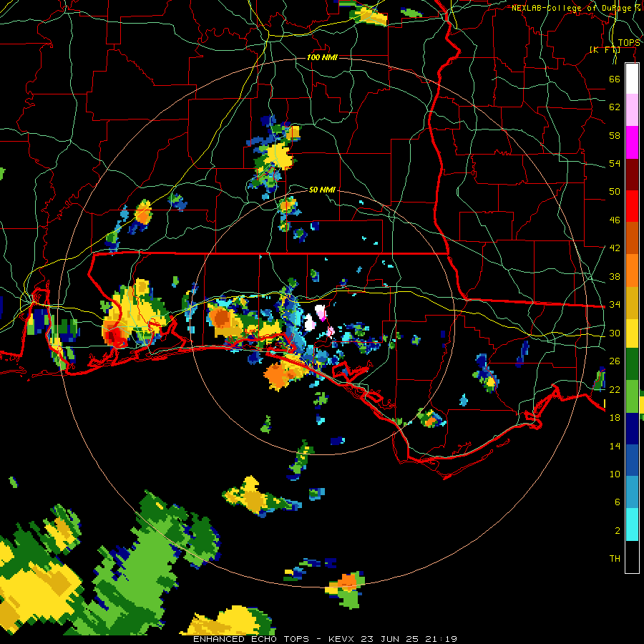Select the light orange legend swatch
Screen dimensions: 644x644
tap(632, 270)
